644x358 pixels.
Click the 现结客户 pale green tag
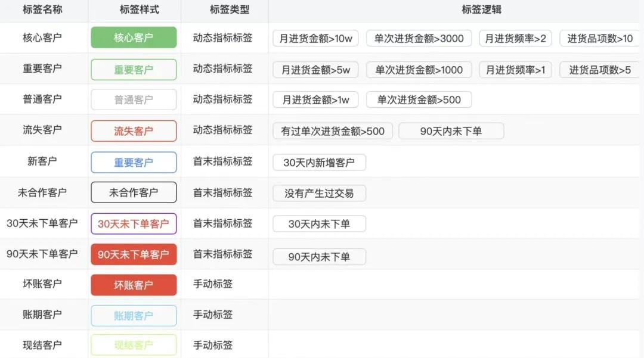point(133,345)
